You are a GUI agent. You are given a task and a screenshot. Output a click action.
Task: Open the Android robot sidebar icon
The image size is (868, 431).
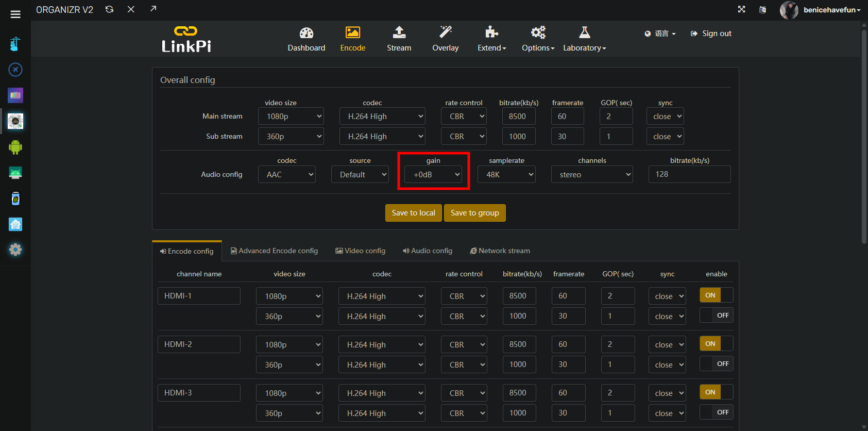tap(15, 147)
